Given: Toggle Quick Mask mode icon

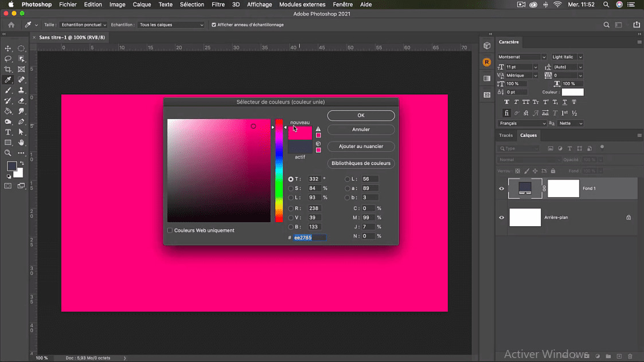Looking at the screenshot, I should [x=8, y=186].
